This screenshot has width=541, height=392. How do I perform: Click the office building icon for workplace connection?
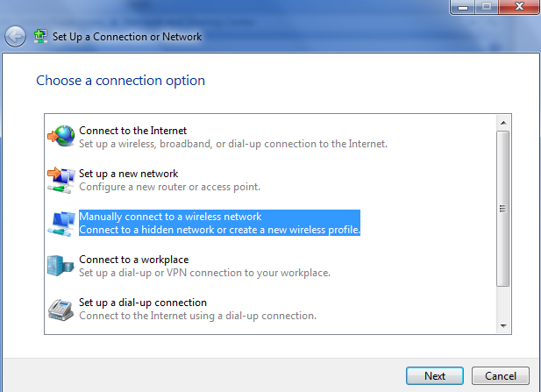pos(61,266)
